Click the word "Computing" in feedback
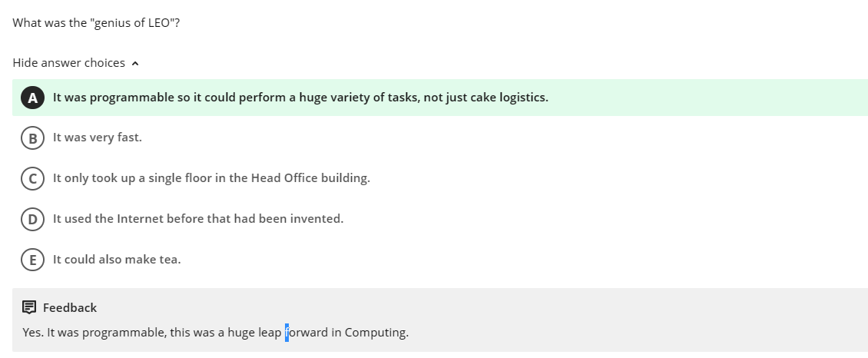The image size is (868, 358). pyautogui.click(x=376, y=333)
